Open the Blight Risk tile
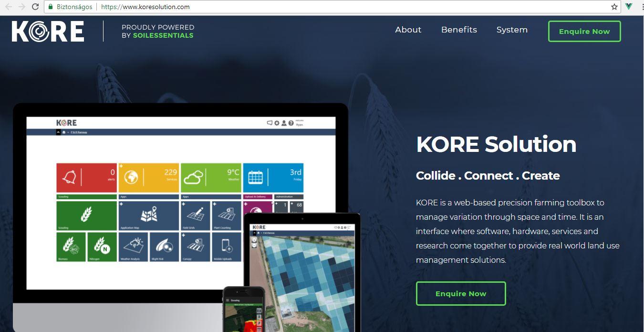 pyautogui.click(x=164, y=247)
